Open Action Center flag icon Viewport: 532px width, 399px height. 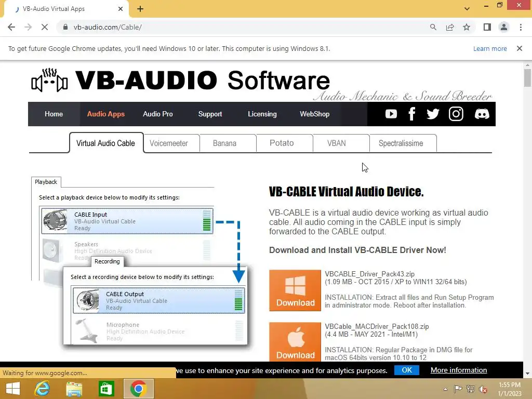pos(458,389)
